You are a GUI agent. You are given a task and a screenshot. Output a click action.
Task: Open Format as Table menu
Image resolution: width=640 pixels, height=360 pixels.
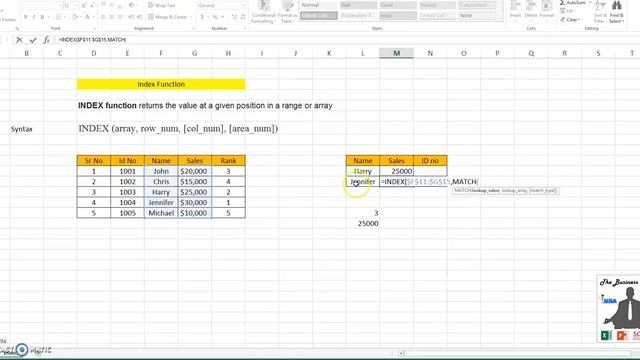288,12
